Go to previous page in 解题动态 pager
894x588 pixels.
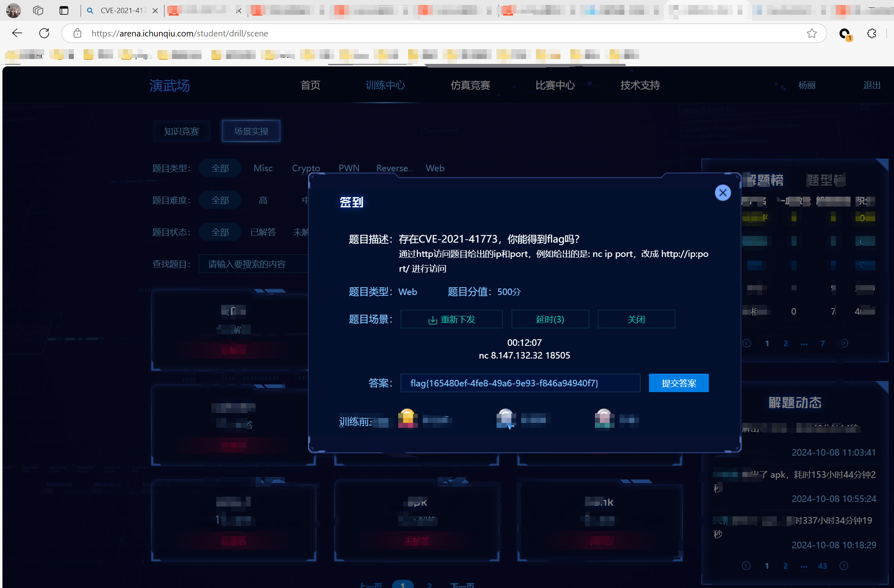tap(747, 566)
